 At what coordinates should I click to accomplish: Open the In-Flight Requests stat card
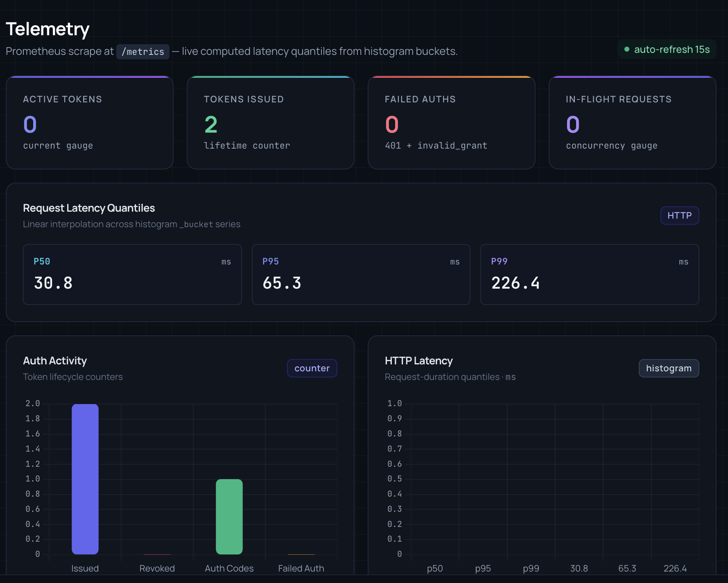coord(632,122)
